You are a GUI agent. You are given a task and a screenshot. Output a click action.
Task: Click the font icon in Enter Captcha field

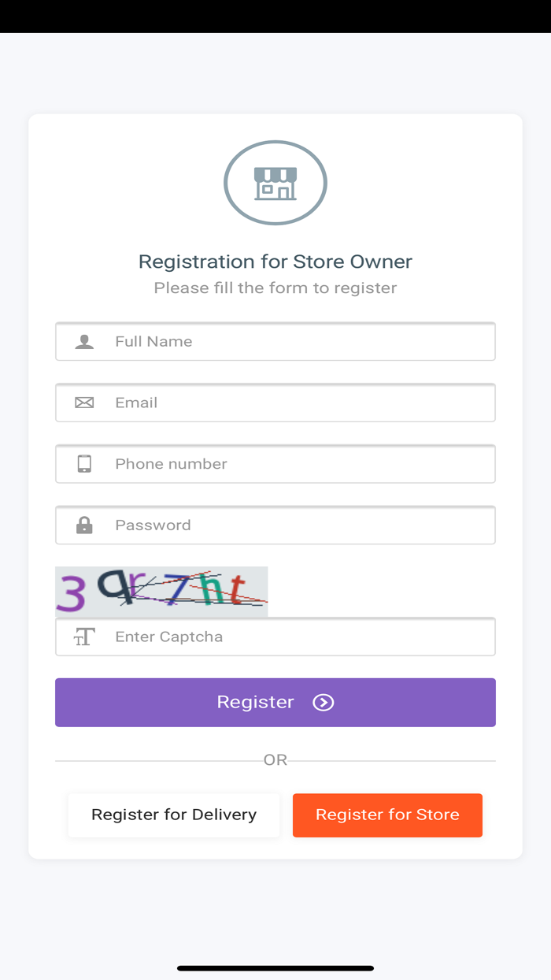tap(85, 637)
